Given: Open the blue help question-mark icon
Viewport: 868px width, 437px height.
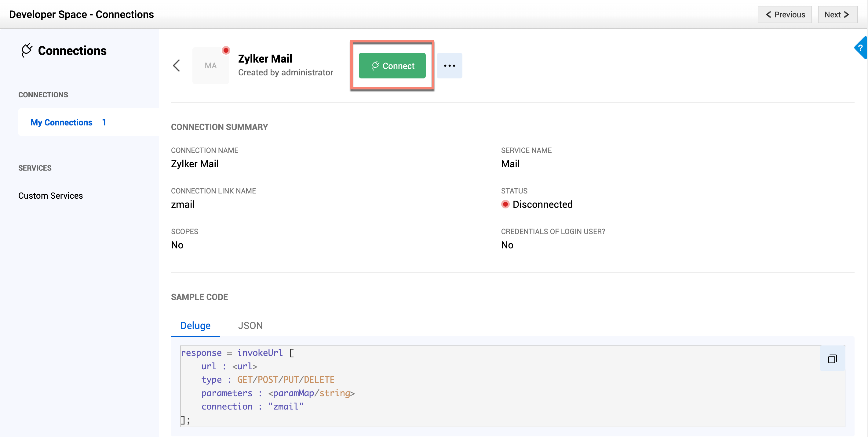Looking at the screenshot, I should (861, 48).
